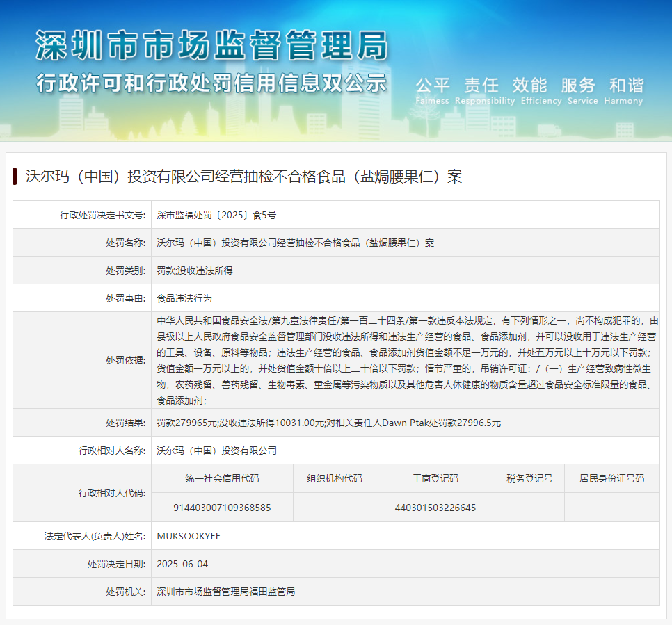This screenshot has height=625, width=672.
Task: Select the value "罚款;没收违法所得"
Action: (195, 270)
